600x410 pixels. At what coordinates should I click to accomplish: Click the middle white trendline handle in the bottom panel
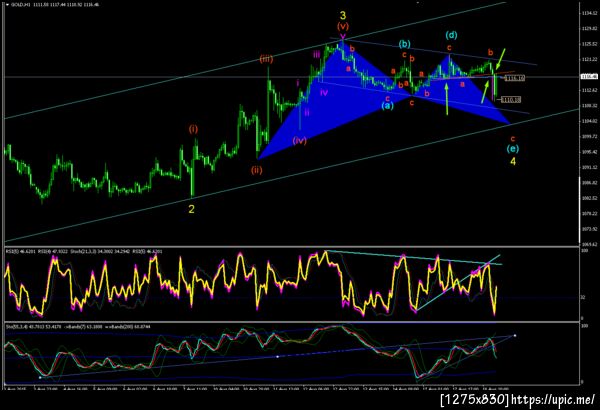[278, 356]
